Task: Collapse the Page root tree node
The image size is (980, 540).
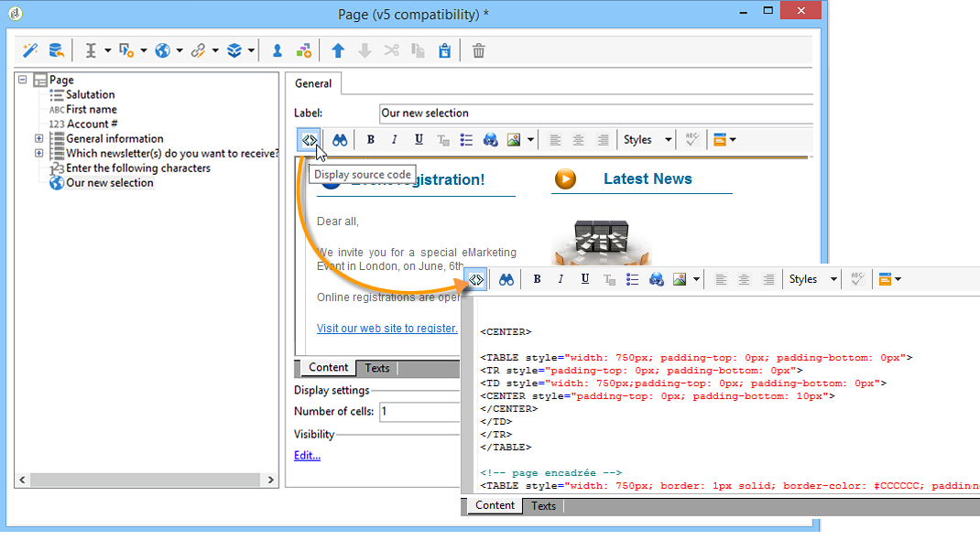Action: [23, 81]
